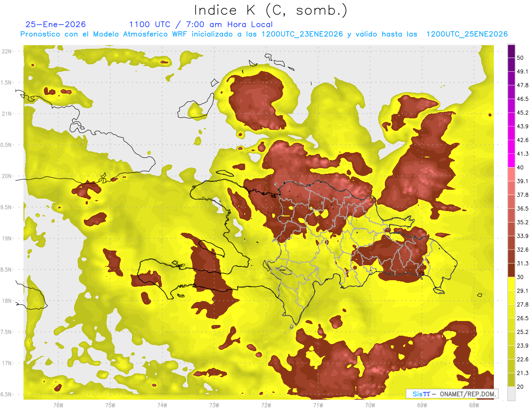Screen dimensions: 532x411
Task: Click the colorbar label "40"
Action: click(x=520, y=167)
